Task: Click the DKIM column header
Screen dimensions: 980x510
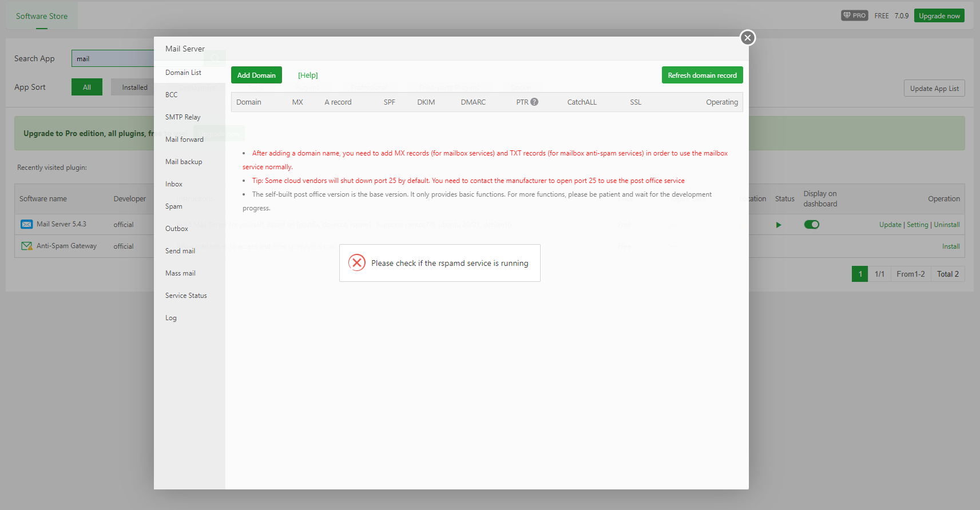Action: point(426,102)
